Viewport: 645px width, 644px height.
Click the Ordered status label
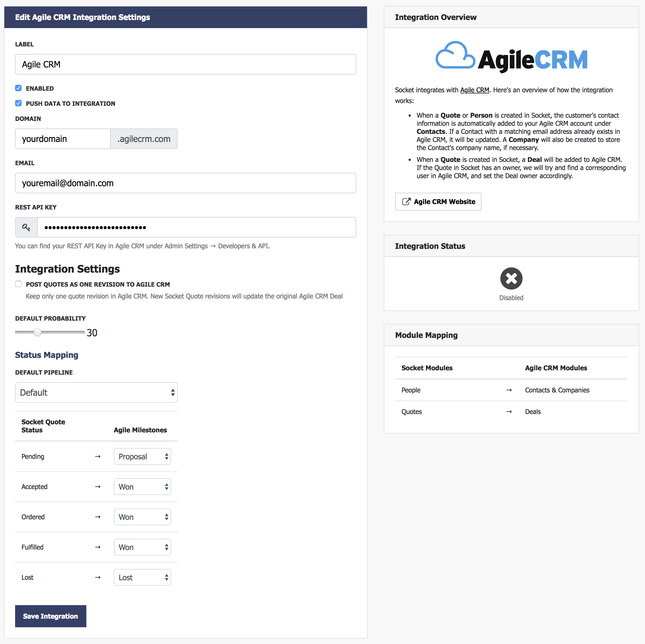33,517
